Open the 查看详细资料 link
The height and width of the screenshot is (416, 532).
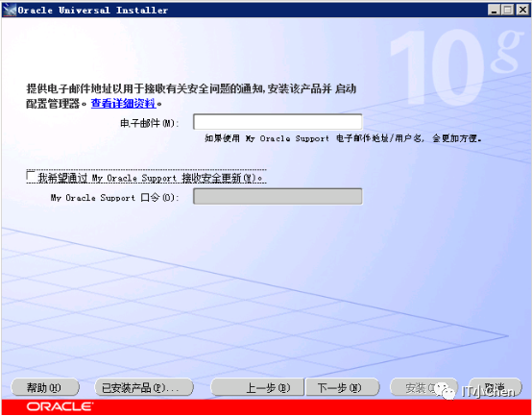[x=124, y=103]
